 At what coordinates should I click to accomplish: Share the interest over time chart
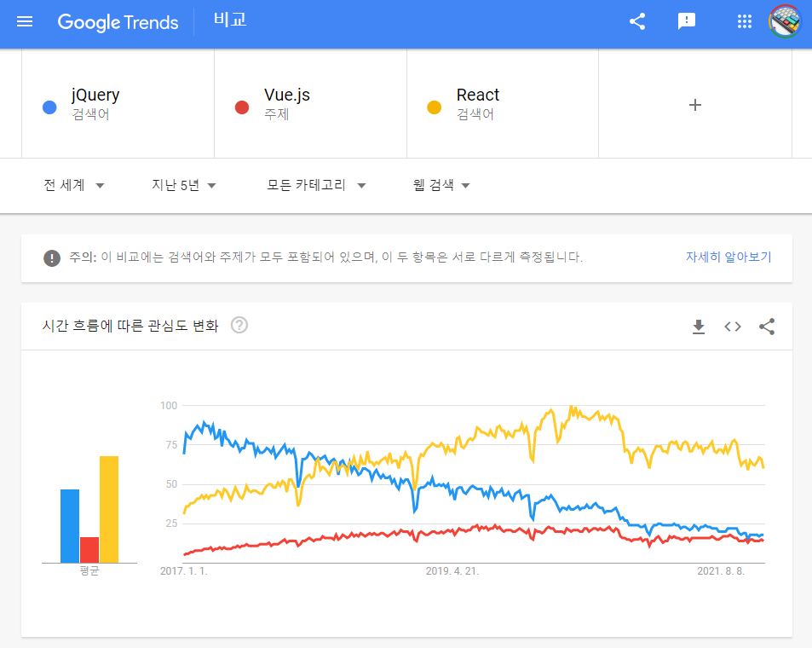(x=767, y=327)
